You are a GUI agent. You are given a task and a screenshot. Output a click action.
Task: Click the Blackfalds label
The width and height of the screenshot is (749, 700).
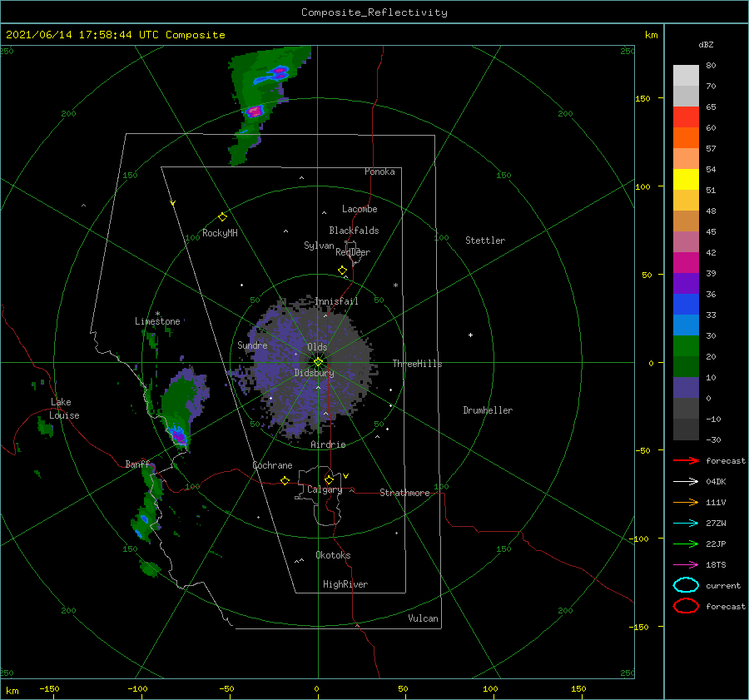pyautogui.click(x=354, y=231)
